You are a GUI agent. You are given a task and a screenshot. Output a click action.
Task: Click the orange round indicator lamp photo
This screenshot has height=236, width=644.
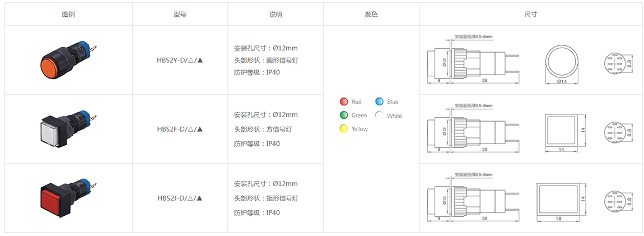68,60
